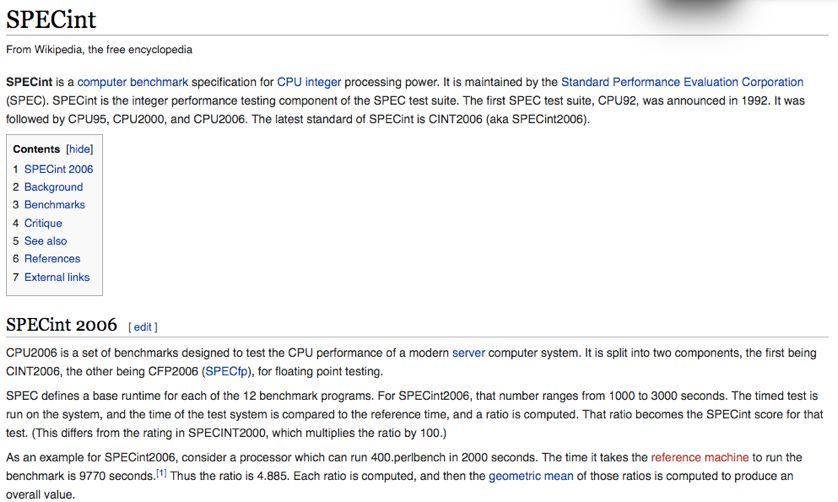Go to 'References' in Contents
This screenshot has height=502, width=838.
pos(52,259)
